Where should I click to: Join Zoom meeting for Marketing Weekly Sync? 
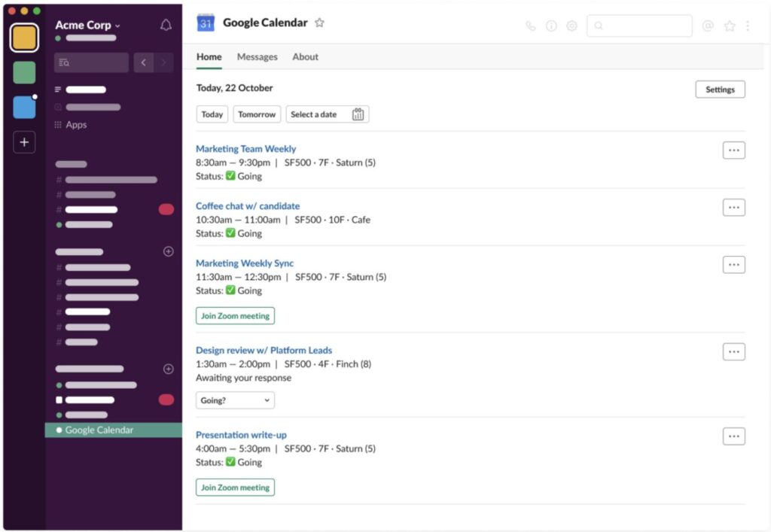[x=235, y=316]
